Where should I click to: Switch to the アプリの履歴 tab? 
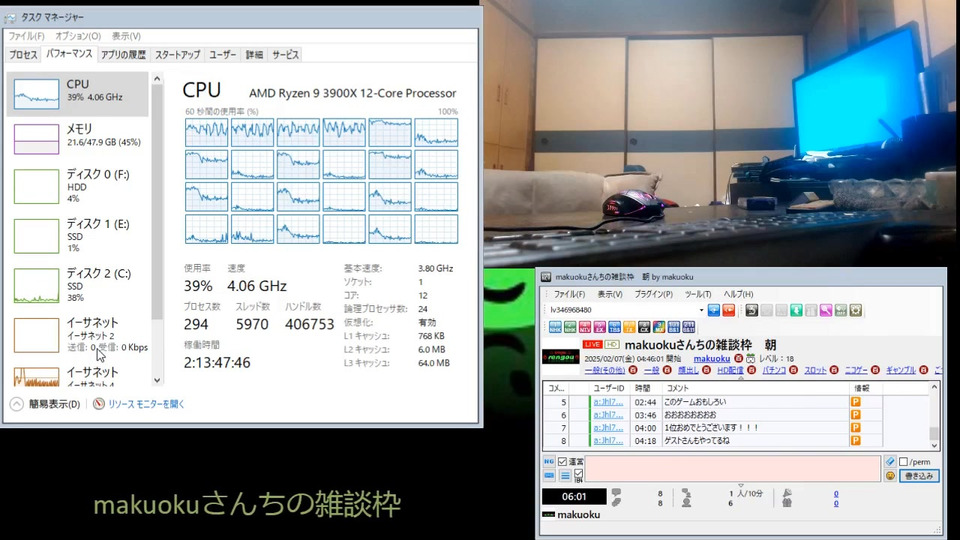point(123,54)
